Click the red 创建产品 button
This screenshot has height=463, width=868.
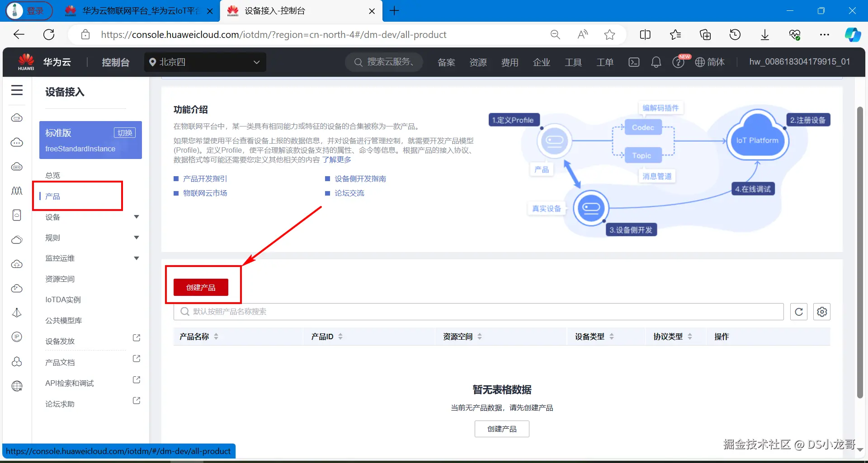(x=201, y=287)
